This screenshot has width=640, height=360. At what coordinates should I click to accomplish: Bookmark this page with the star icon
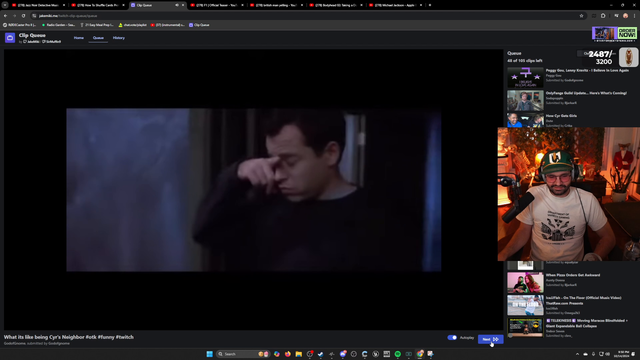pyautogui.click(x=581, y=16)
